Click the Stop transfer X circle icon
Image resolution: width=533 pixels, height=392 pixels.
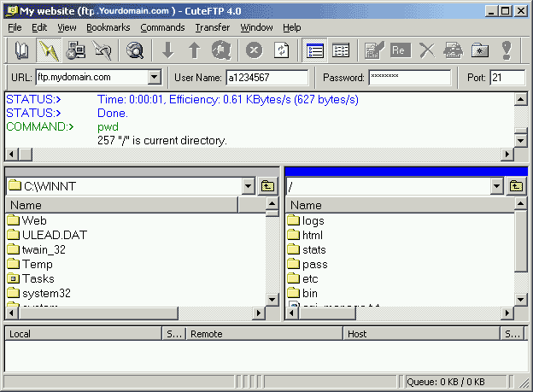(x=255, y=50)
